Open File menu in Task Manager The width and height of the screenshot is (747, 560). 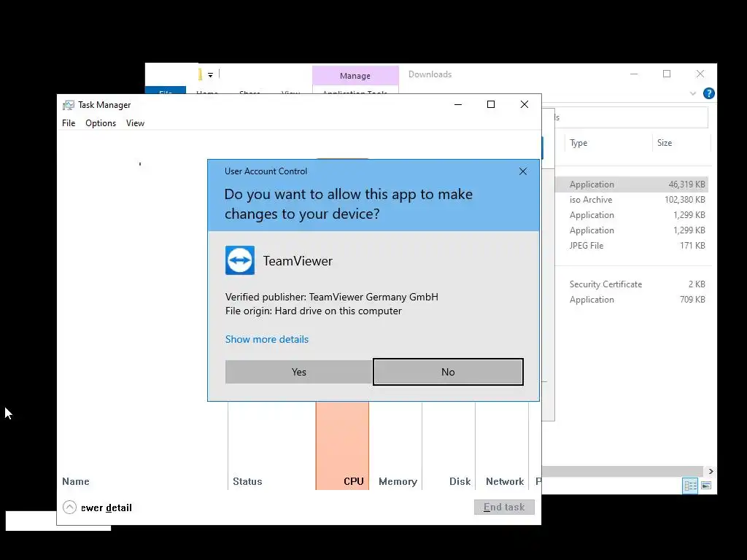(x=69, y=122)
